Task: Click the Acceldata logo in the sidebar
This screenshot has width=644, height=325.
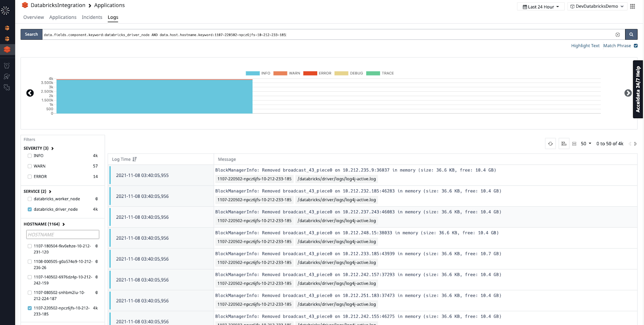Action: 5,11
